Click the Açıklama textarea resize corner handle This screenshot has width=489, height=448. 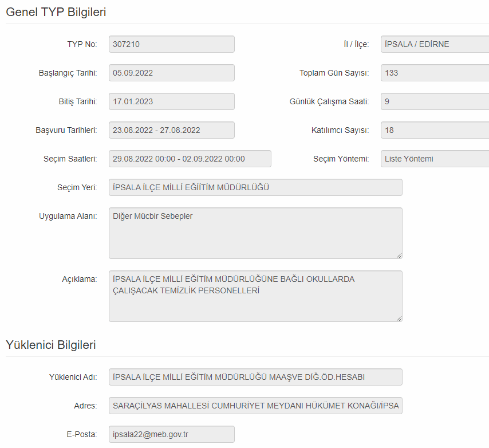(x=399, y=318)
